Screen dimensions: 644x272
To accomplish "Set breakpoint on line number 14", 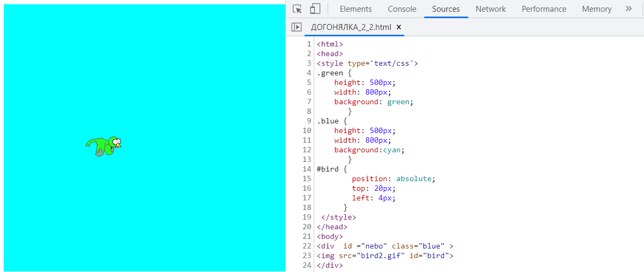I will coord(307,169).
